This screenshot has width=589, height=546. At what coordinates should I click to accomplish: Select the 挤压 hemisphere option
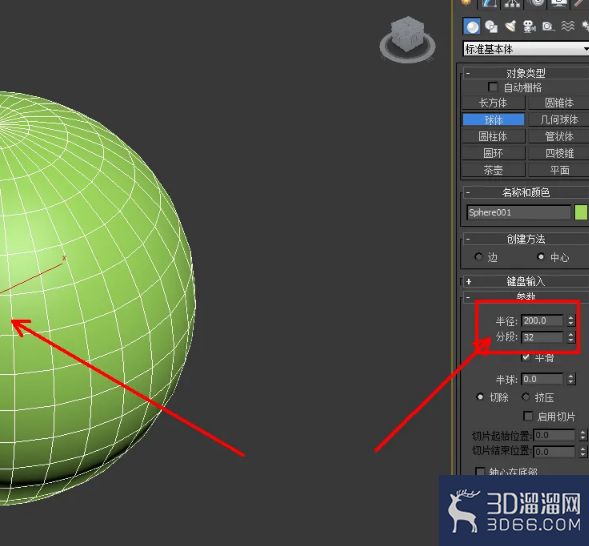pos(526,397)
